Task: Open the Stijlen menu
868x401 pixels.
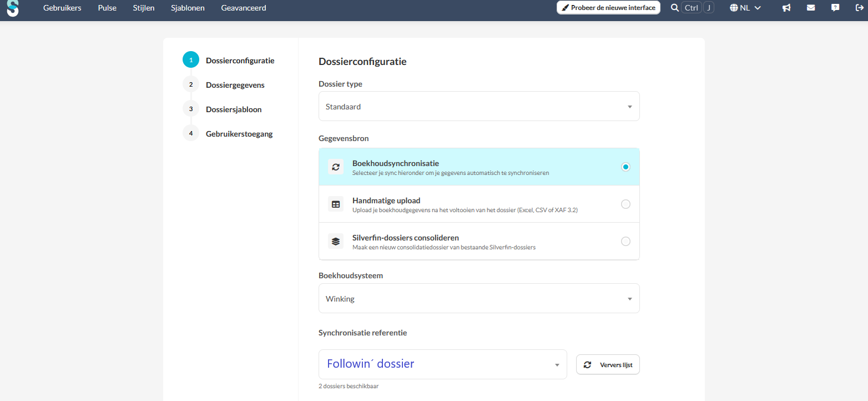Action: click(x=144, y=8)
